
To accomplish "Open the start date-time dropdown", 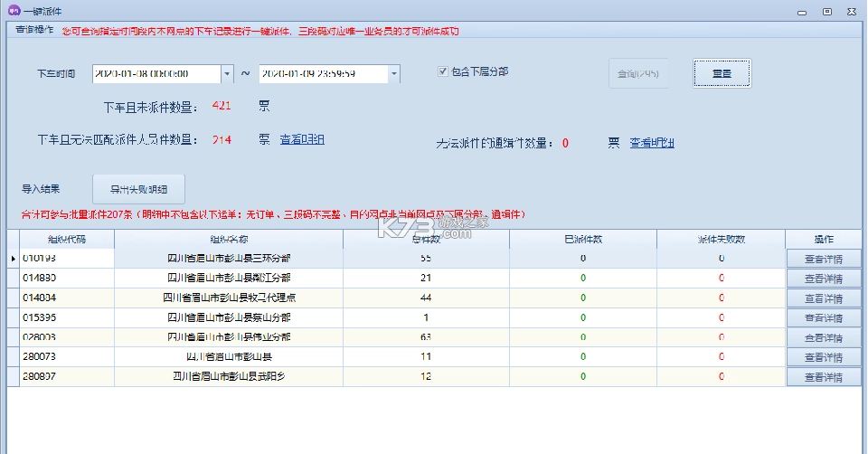I will [227, 73].
